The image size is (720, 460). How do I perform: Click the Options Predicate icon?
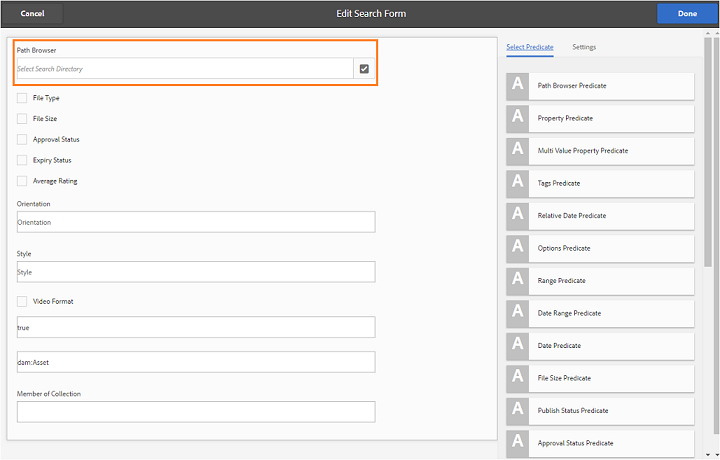[518, 248]
